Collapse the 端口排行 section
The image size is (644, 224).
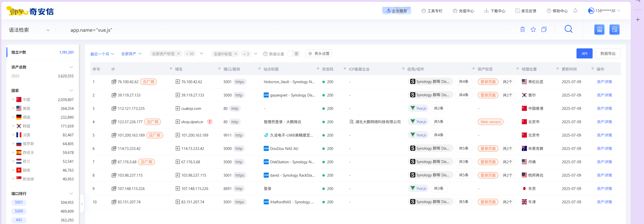click(x=71, y=194)
